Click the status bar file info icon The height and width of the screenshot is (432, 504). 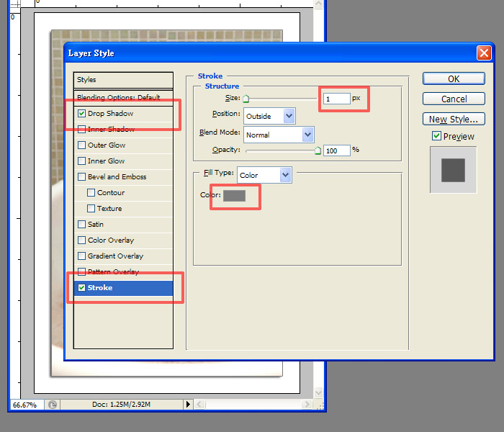[x=53, y=405]
